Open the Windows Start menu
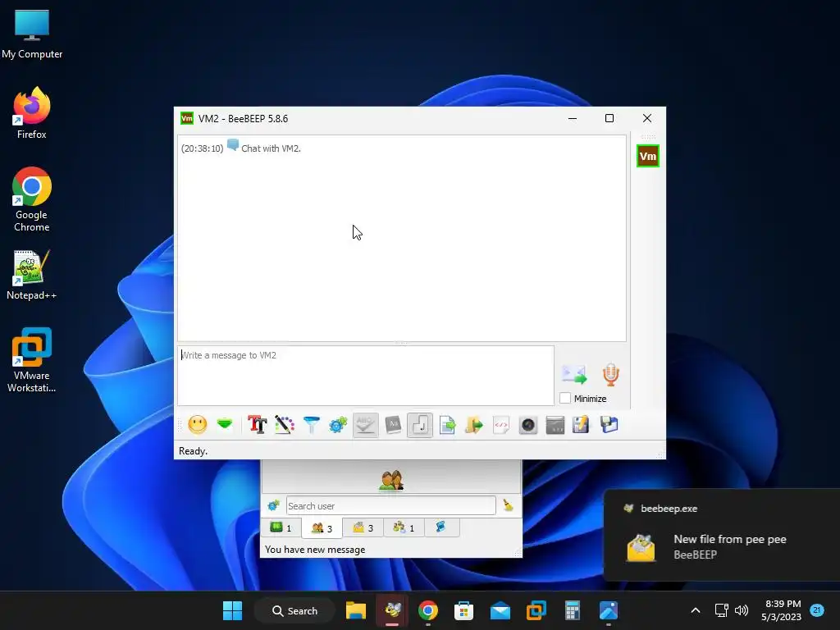 pos(232,610)
